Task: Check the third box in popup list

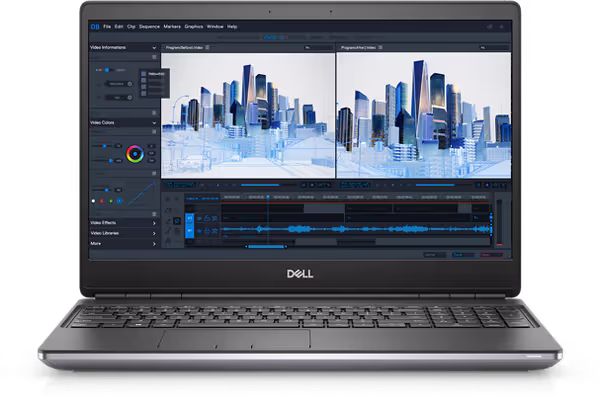Action: point(144,87)
